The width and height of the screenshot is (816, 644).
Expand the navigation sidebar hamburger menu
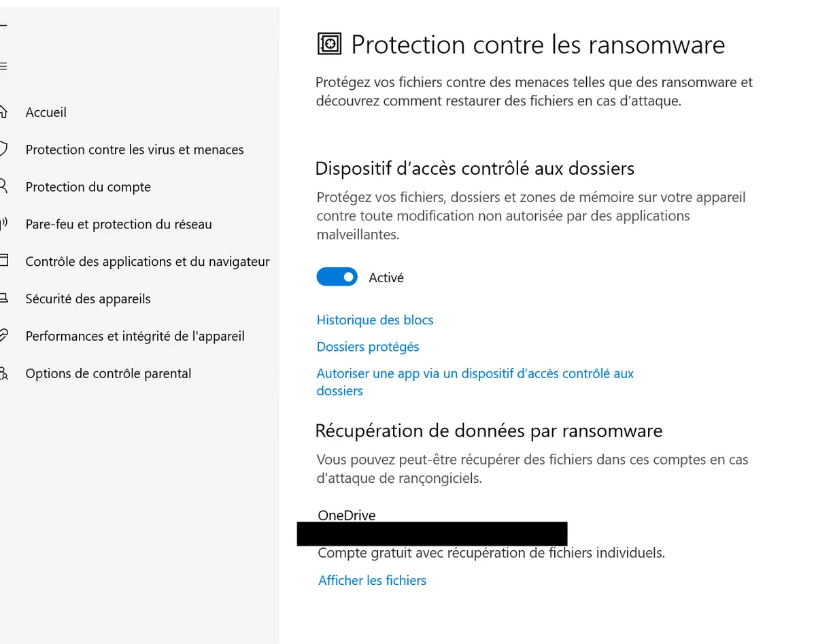[5, 66]
